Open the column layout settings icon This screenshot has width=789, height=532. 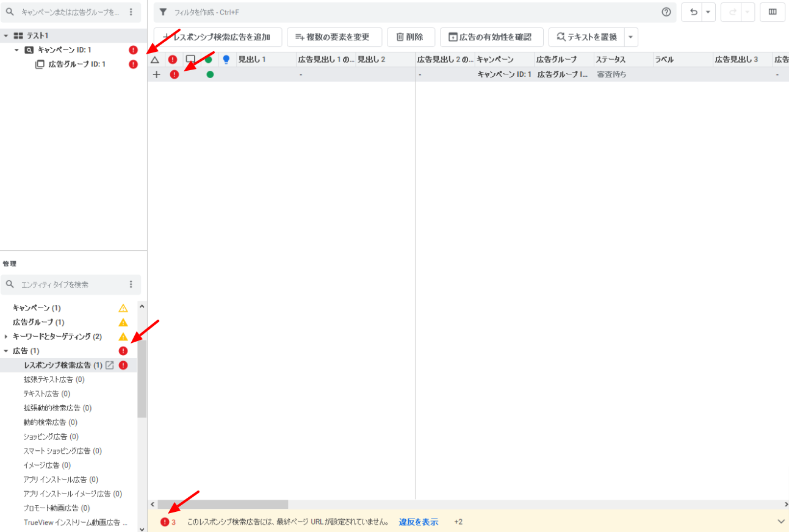coord(772,12)
